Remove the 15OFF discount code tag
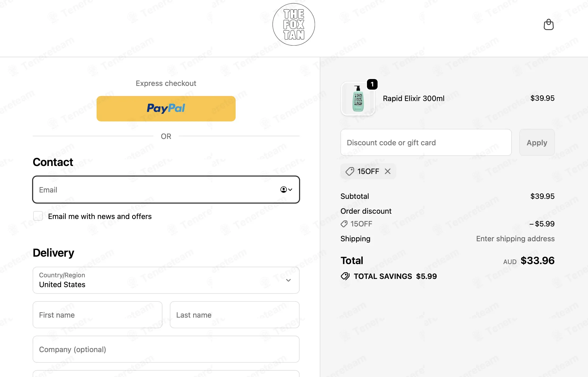Image resolution: width=588 pixels, height=377 pixels. [x=388, y=171]
